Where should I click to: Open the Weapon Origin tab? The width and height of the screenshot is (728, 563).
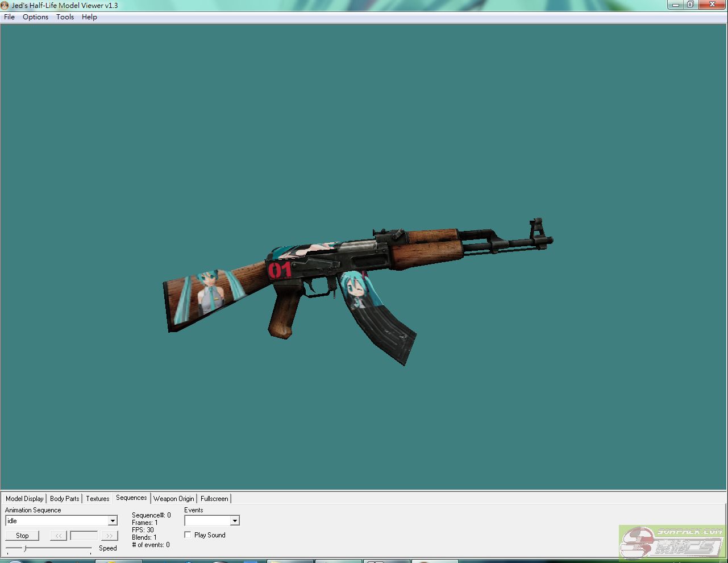point(173,499)
